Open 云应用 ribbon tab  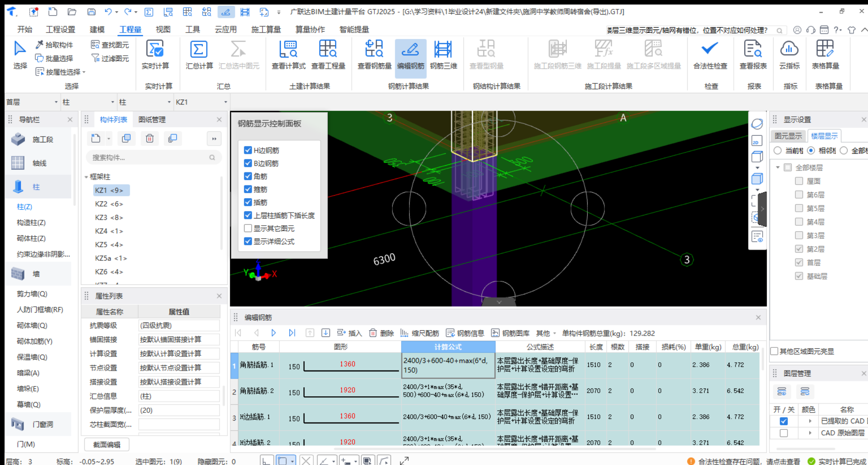(x=226, y=29)
